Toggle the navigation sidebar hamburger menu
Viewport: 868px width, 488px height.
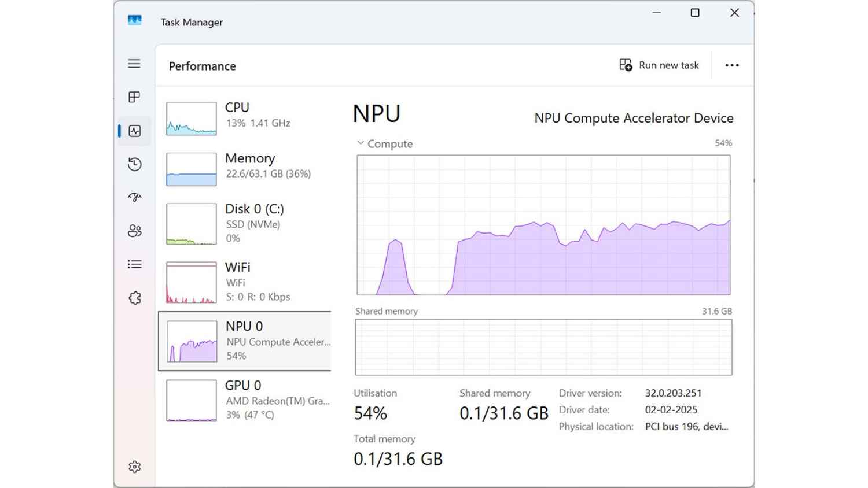[x=134, y=64]
